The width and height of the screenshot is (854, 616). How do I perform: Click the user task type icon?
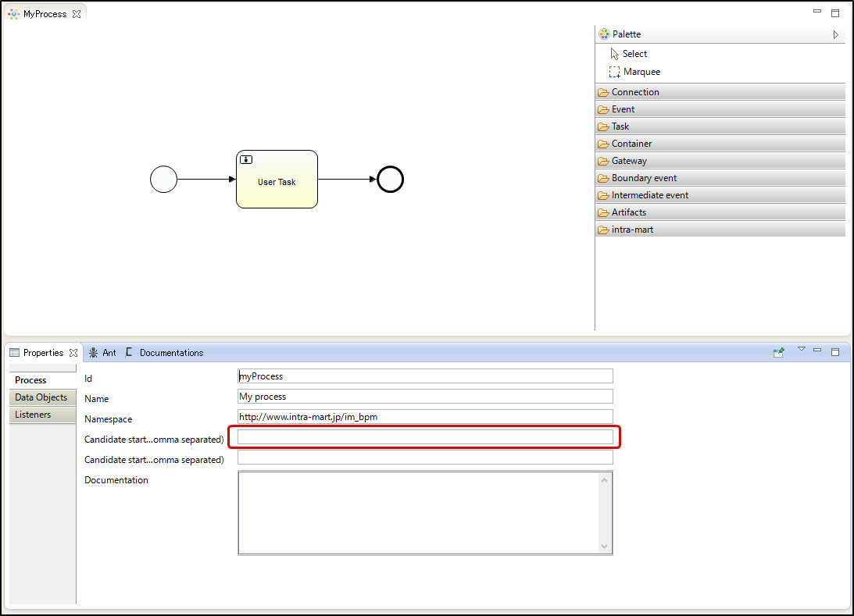pos(246,159)
